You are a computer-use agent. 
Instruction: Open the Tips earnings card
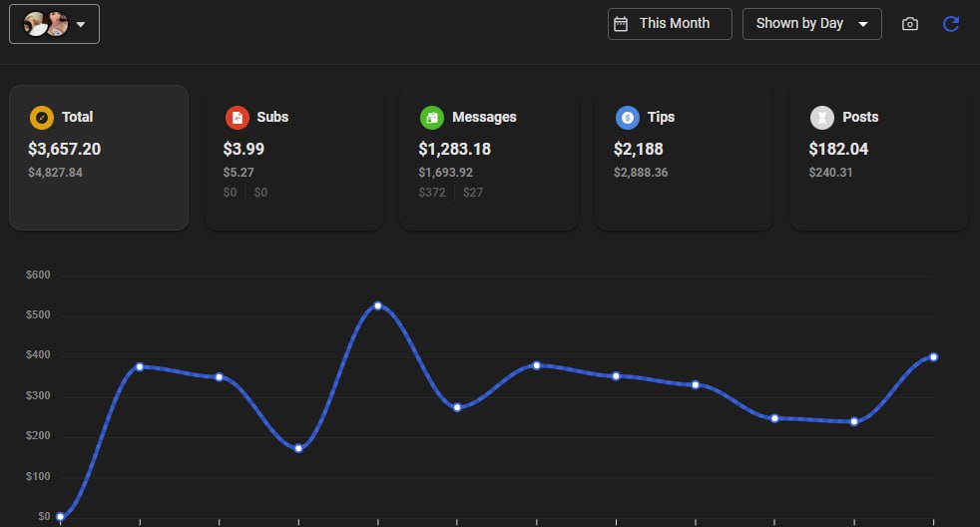tap(684, 158)
